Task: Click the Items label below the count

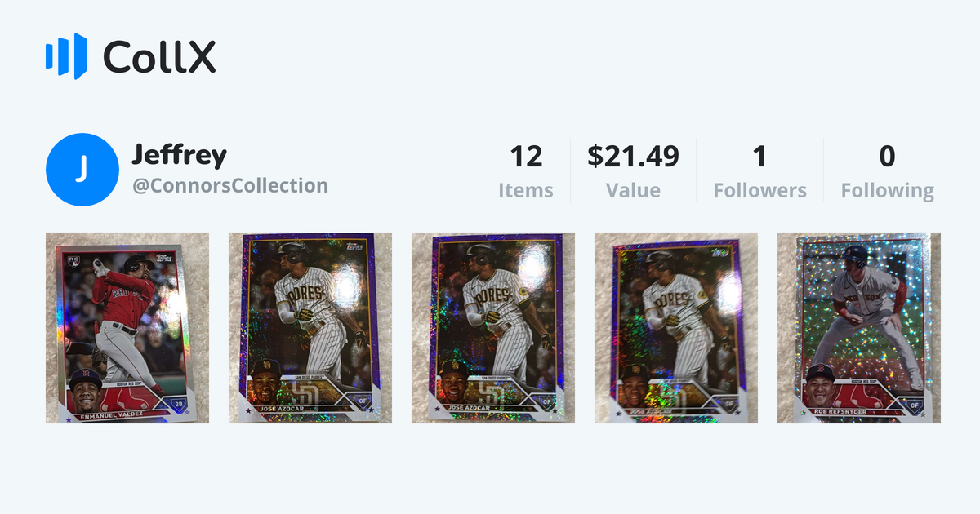Action: (x=527, y=190)
